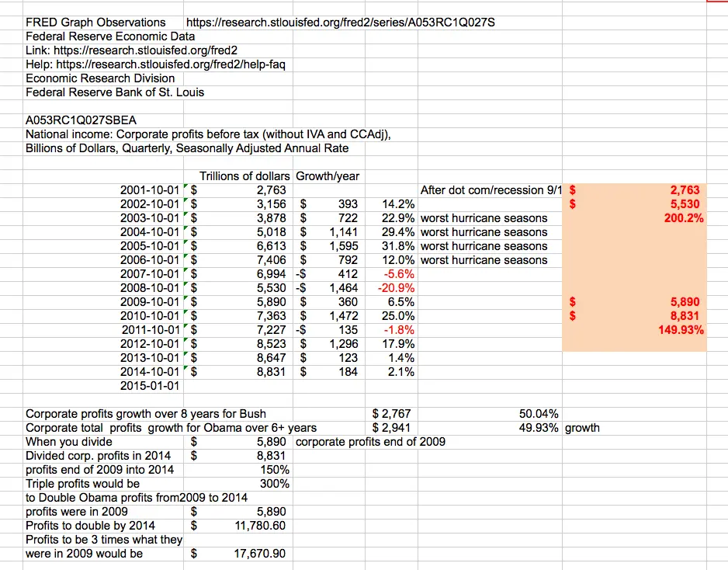This screenshot has height=570, width=728.
Task: Select the 'Billions of Dollars, Quarterly' cell
Action: 187,148
